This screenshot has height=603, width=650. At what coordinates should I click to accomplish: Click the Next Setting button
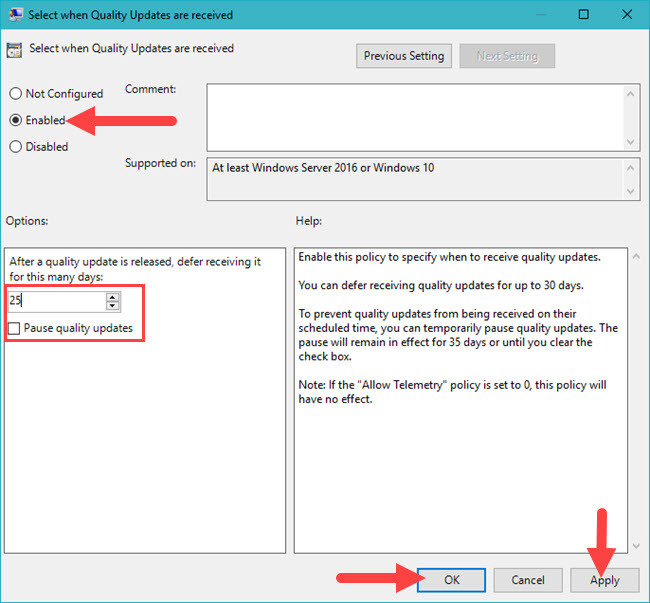(x=507, y=56)
